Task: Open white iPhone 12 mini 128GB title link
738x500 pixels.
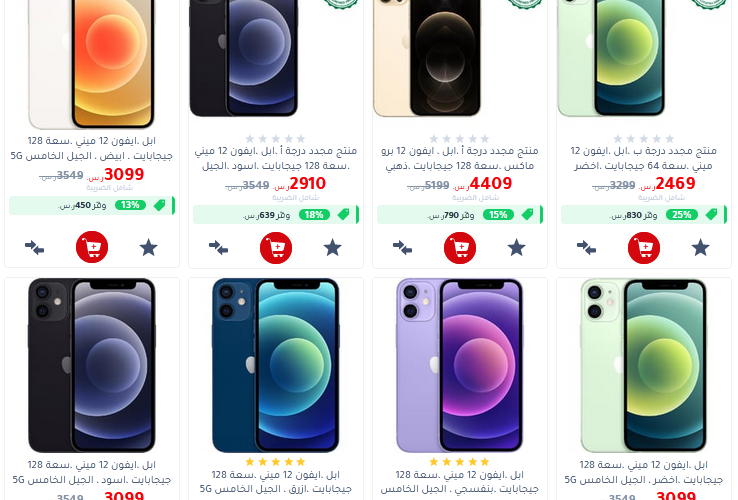Action: click(x=92, y=148)
